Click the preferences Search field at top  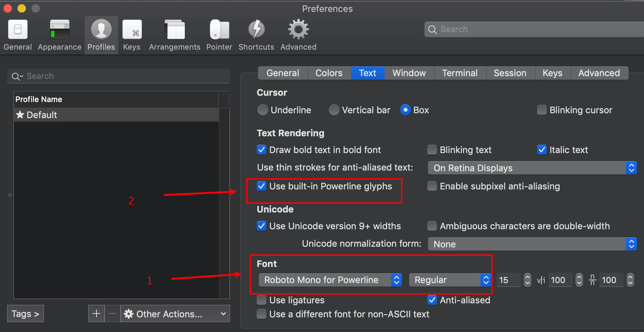534,29
